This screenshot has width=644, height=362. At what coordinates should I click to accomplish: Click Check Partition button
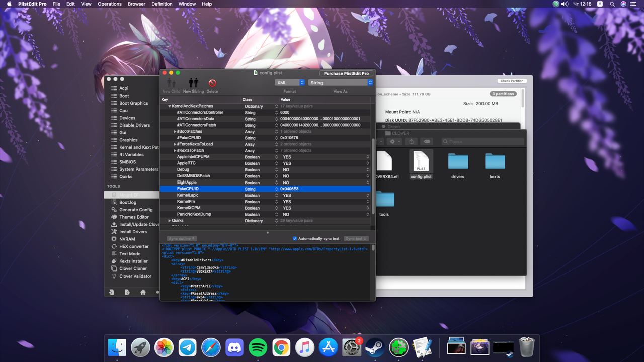pos(512,81)
